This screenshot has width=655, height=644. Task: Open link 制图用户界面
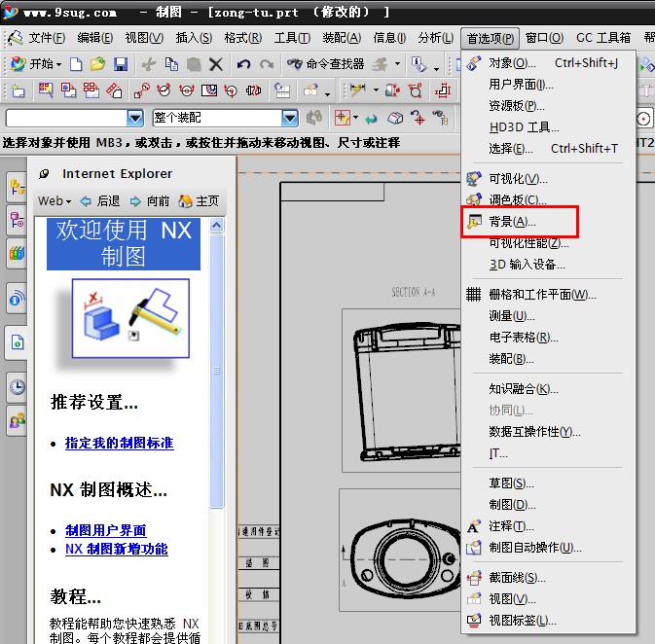point(106,530)
